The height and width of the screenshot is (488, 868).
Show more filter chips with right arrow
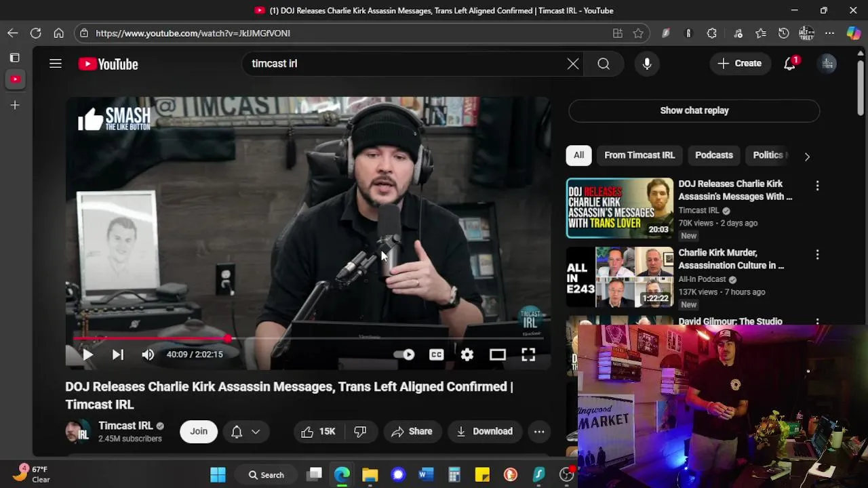[x=807, y=156]
